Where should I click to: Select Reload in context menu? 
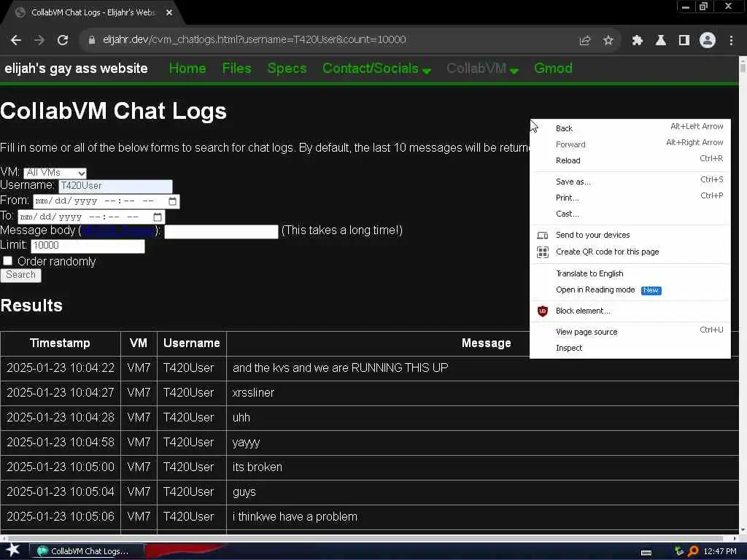tap(630, 160)
